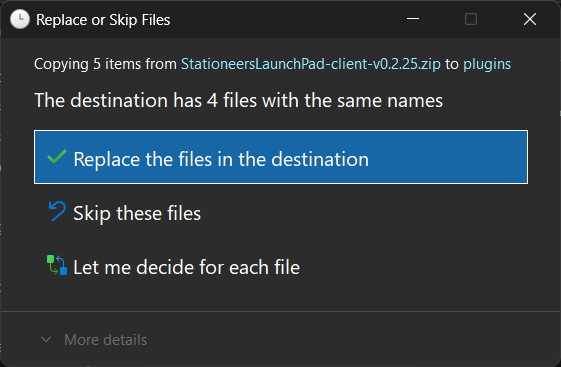Image resolution: width=561 pixels, height=367 pixels.
Task: Open the StationeersLaunchPad-client-v0.2.25.zip source link
Action: tap(311, 64)
